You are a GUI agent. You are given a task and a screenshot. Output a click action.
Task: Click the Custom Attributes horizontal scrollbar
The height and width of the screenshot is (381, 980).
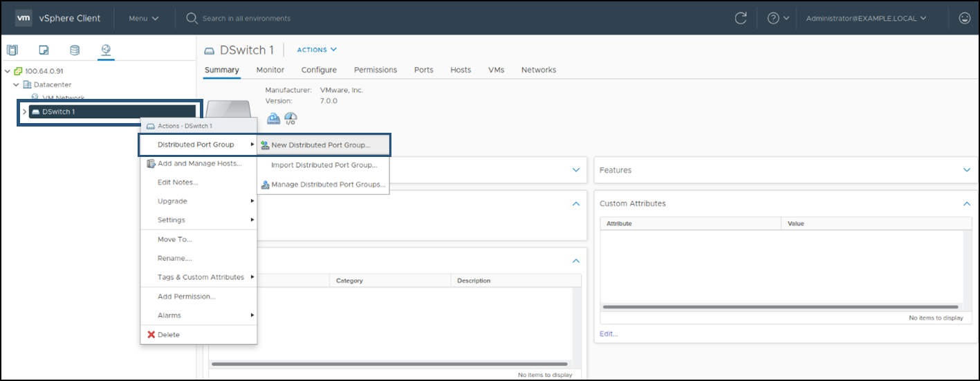point(781,306)
